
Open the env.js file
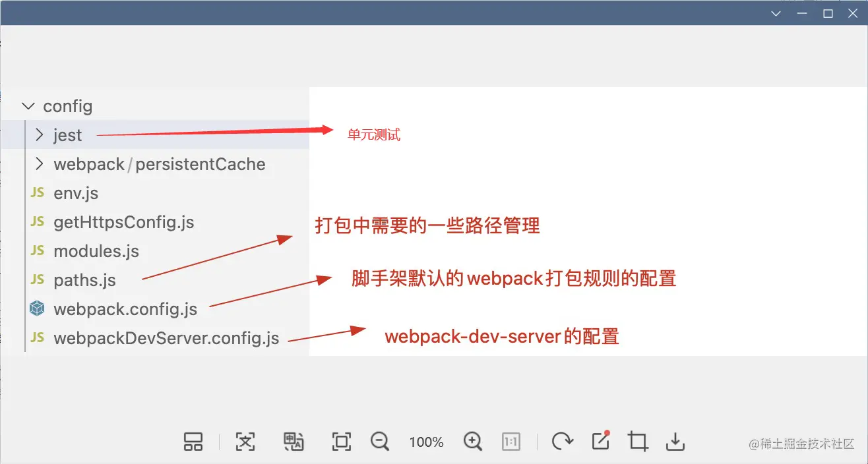pos(76,193)
